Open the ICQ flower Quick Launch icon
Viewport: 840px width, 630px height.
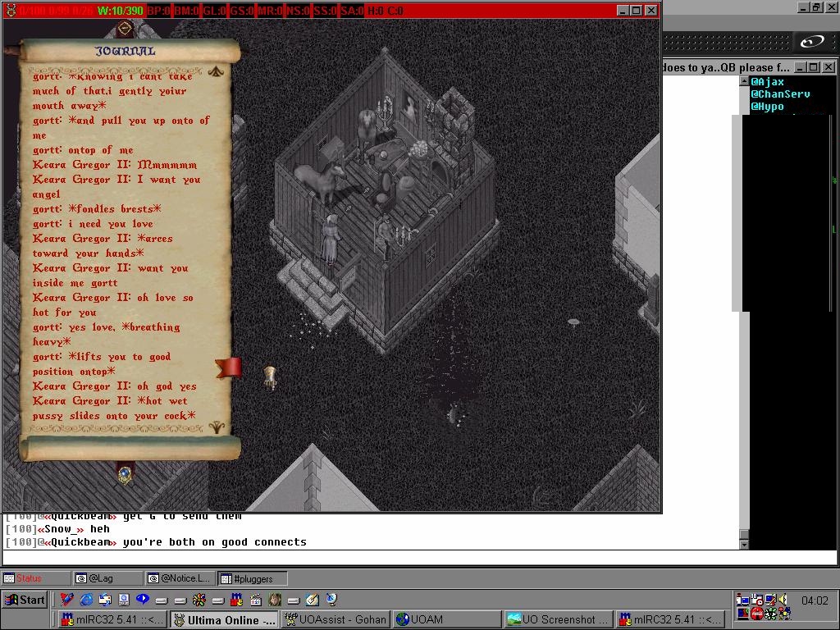tap(199, 600)
